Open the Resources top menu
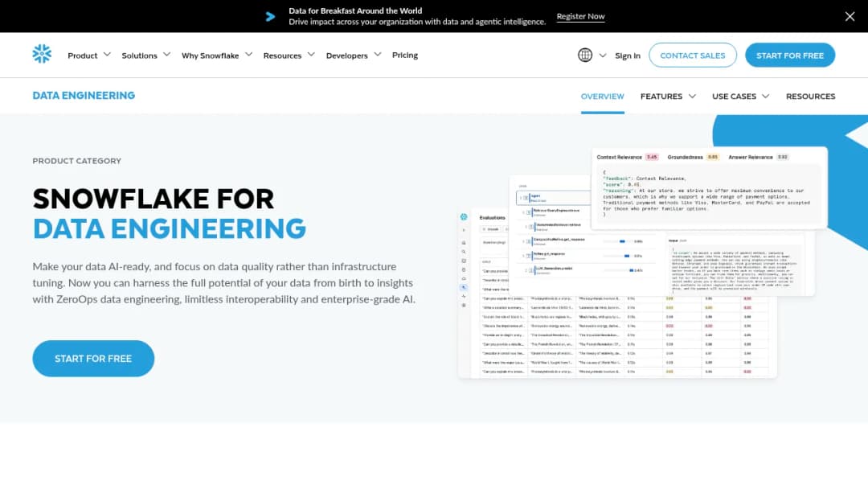 (282, 55)
